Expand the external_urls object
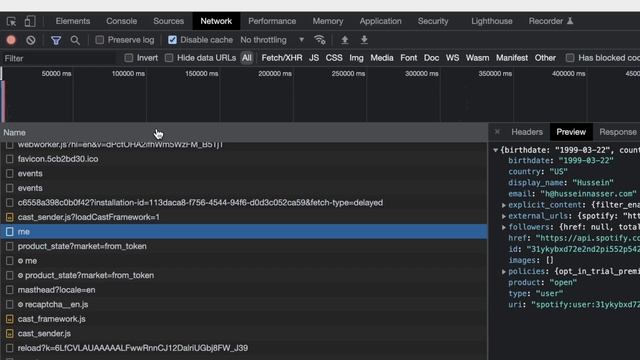640x360 pixels. click(x=504, y=216)
